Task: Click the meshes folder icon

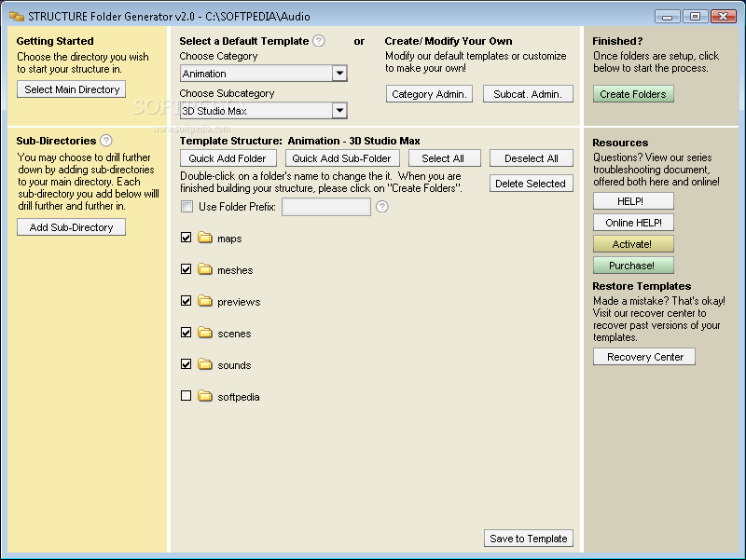Action: click(205, 269)
